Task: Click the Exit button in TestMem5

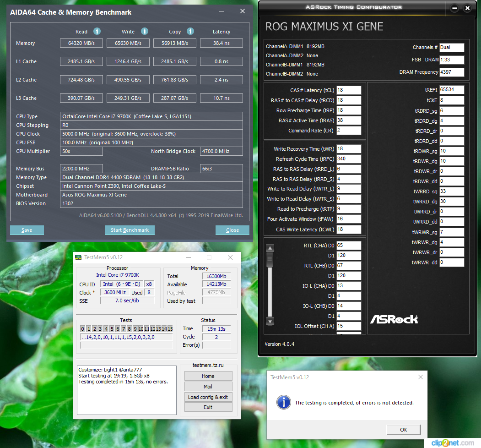Action: pos(208,407)
